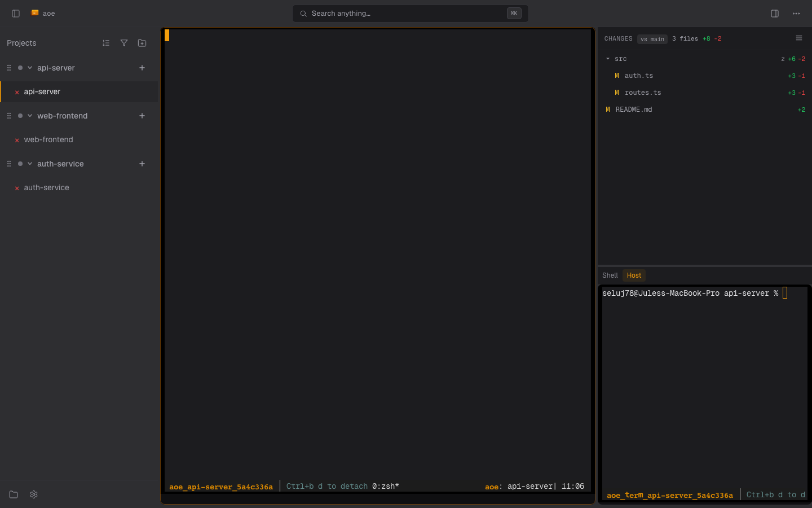Add a session to api-server project
812x508 pixels.
click(x=142, y=68)
